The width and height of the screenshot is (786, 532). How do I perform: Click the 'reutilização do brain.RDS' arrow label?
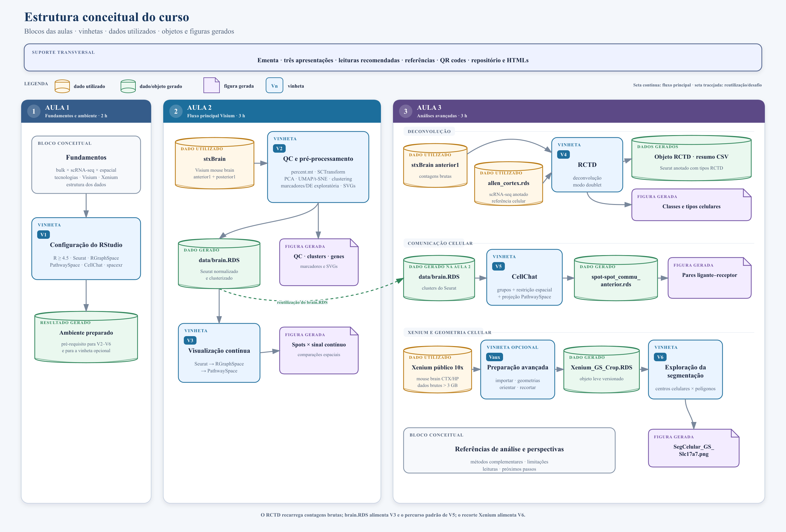tap(302, 302)
